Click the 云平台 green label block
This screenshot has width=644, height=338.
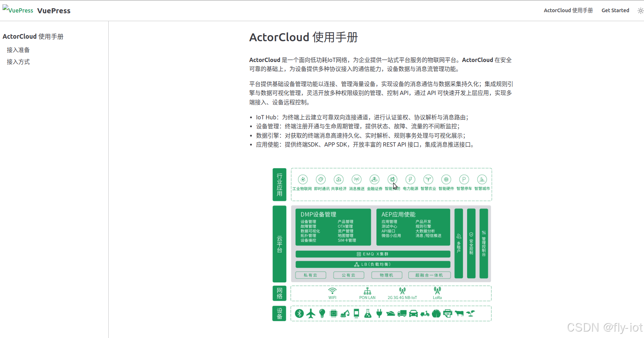[279, 244]
